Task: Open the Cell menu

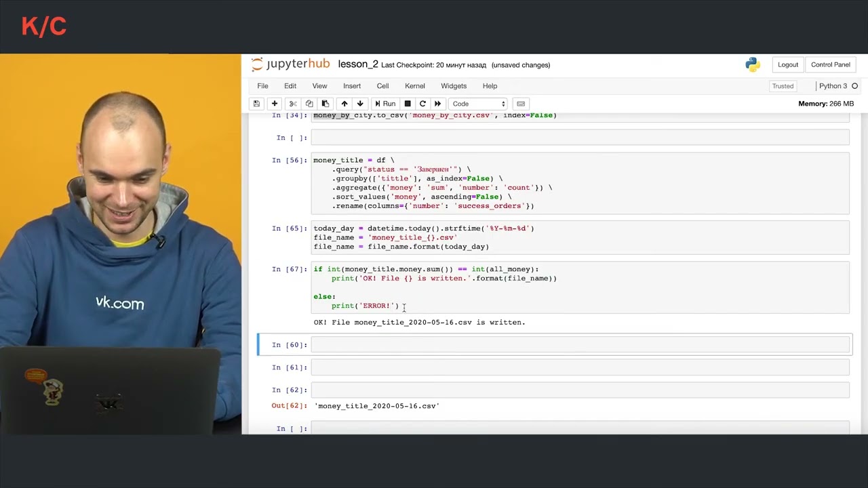Action: [383, 86]
